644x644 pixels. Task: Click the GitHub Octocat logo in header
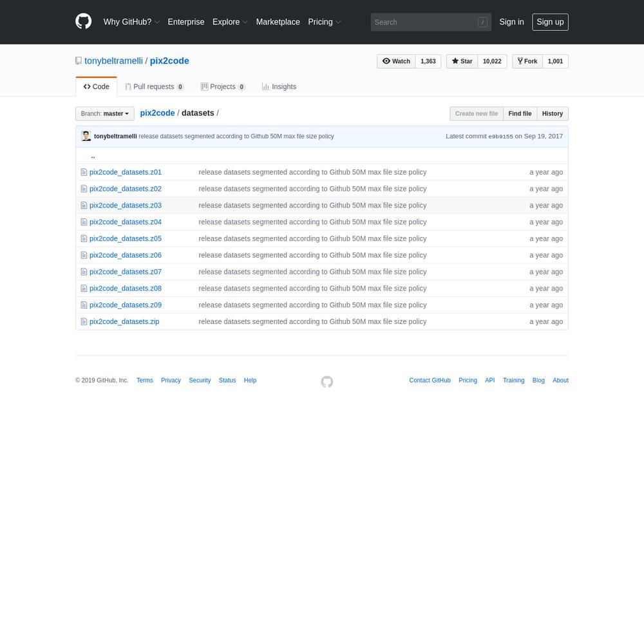[83, 21]
